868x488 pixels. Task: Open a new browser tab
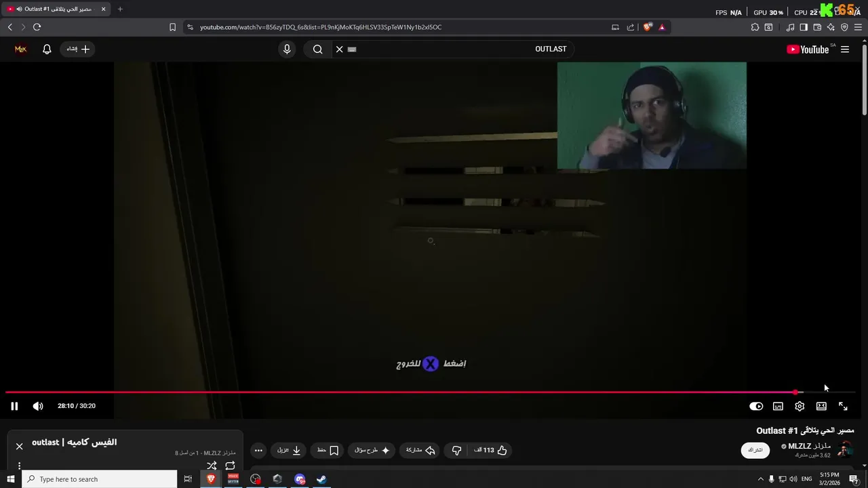[120, 9]
